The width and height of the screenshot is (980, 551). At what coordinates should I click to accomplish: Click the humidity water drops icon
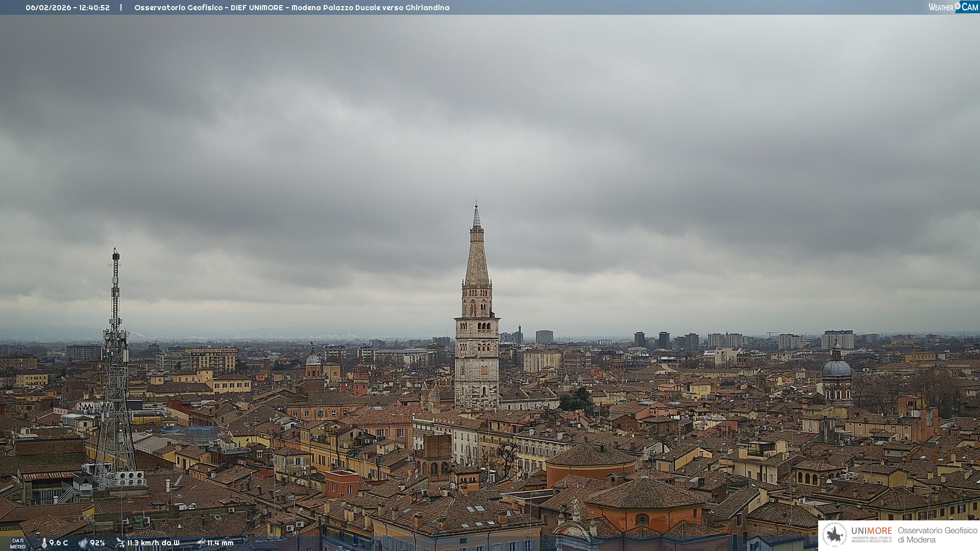point(83,543)
